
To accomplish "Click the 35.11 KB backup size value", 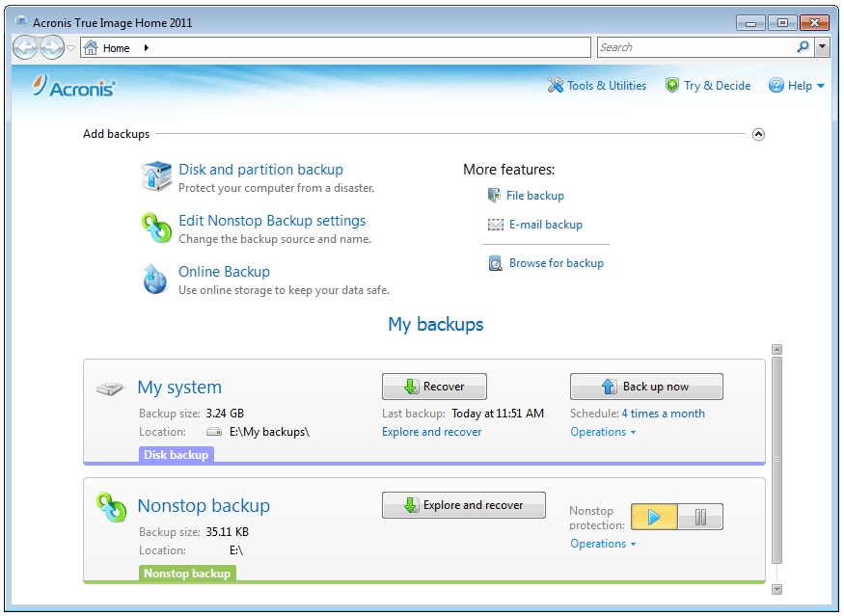I will pyautogui.click(x=227, y=531).
